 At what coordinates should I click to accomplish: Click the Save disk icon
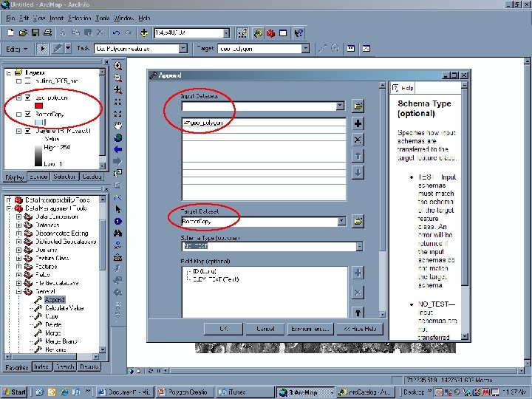pyautogui.click(x=35, y=33)
